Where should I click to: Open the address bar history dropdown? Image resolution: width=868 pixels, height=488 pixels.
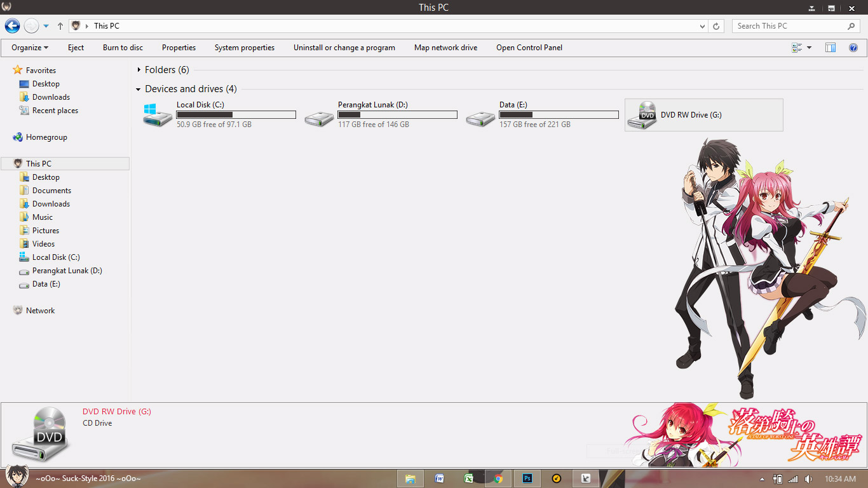pos(702,26)
